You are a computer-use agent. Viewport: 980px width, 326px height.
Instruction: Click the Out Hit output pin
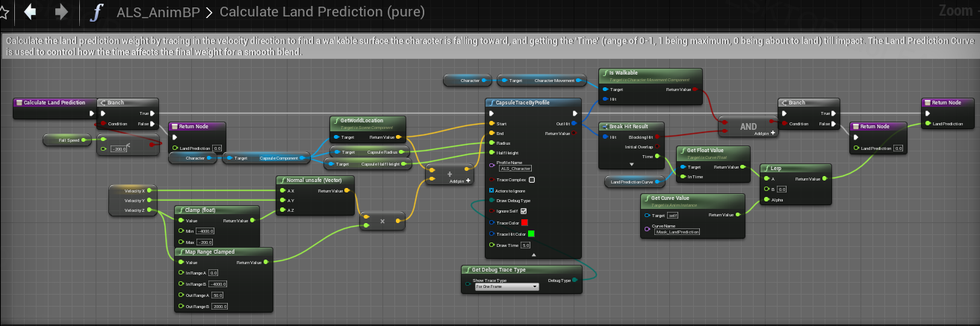(574, 124)
